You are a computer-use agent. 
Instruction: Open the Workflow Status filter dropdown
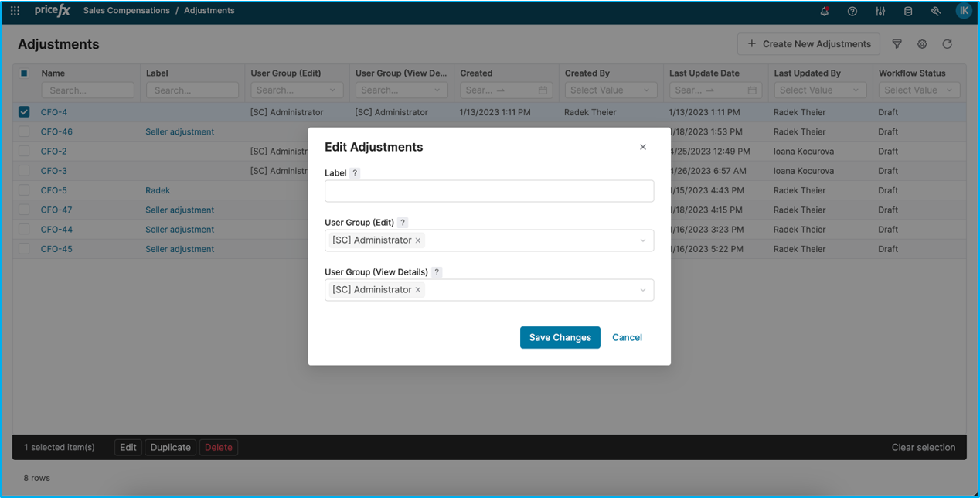[919, 90]
